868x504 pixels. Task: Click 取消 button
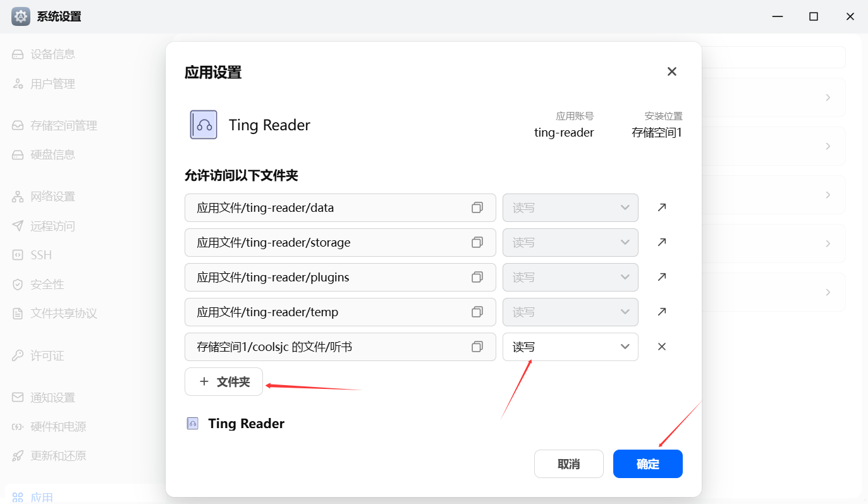click(x=569, y=464)
